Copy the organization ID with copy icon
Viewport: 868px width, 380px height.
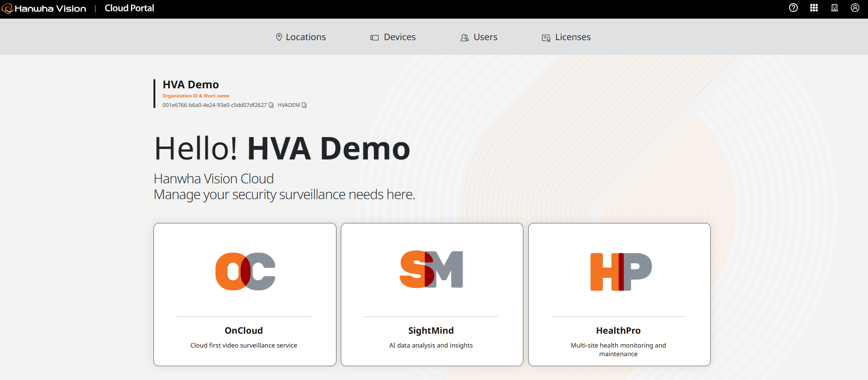pos(271,105)
